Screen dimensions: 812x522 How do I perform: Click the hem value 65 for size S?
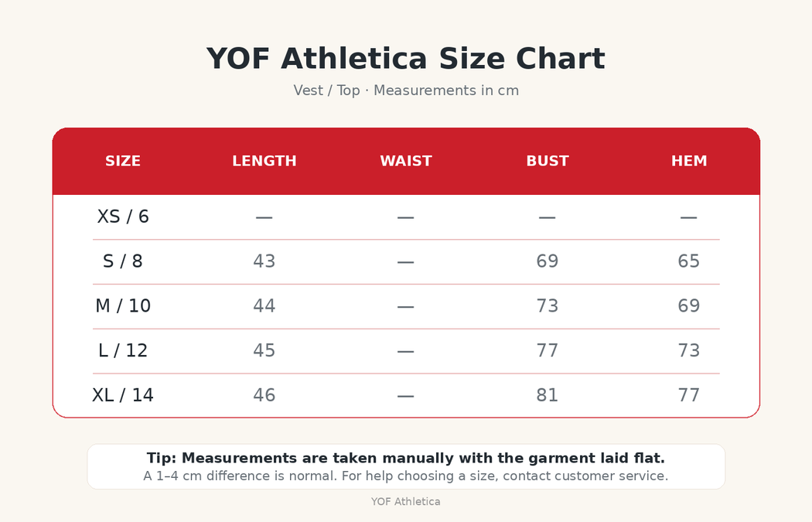689,261
